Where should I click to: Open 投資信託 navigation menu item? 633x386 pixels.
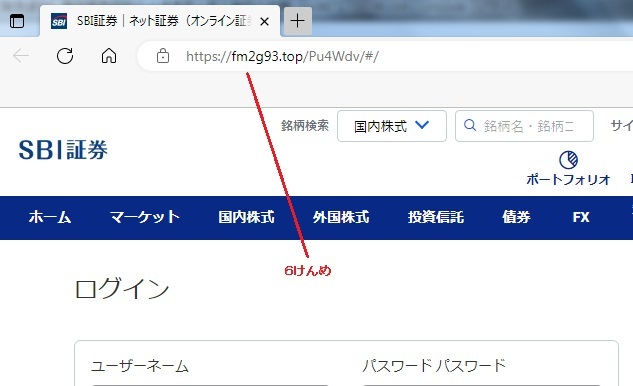coord(436,217)
